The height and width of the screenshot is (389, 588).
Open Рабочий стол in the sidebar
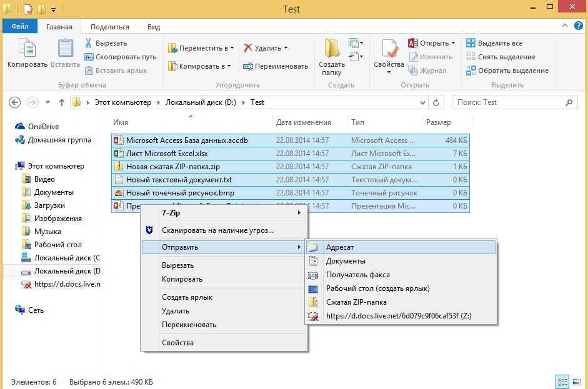[52, 245]
